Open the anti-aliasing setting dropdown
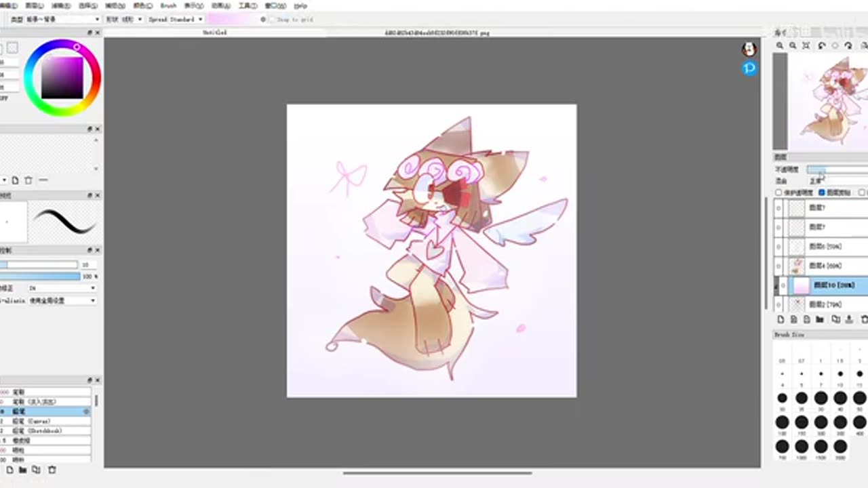Image resolution: width=868 pixels, height=488 pixels. pos(62,300)
